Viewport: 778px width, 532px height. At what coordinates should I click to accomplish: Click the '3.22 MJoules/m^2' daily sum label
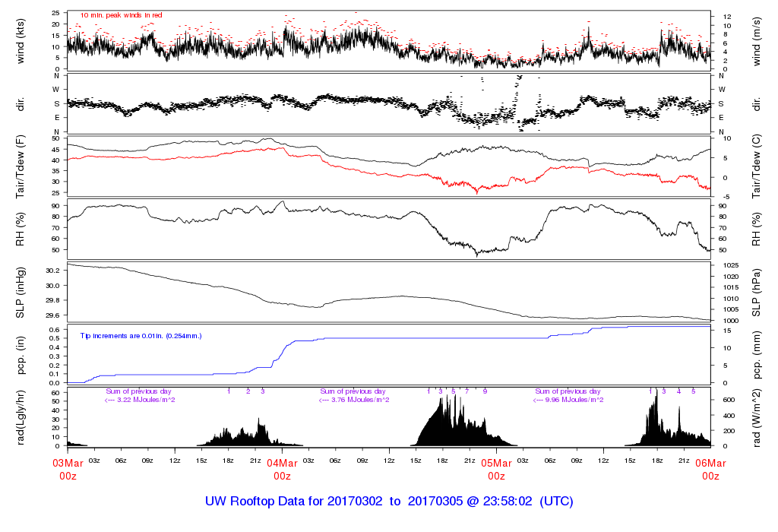click(146, 400)
